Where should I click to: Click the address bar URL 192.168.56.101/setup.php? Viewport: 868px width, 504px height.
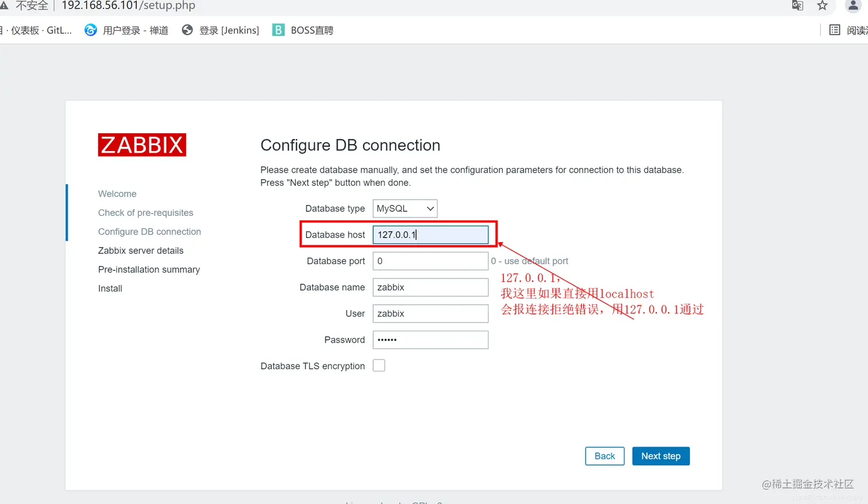[x=128, y=6]
